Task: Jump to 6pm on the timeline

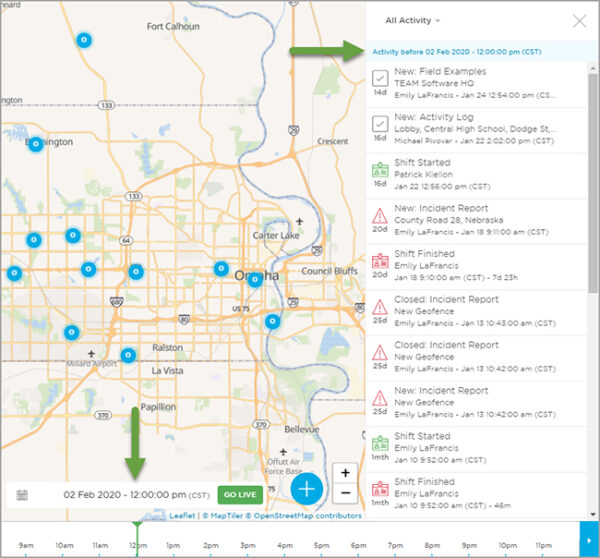Action: point(359,545)
